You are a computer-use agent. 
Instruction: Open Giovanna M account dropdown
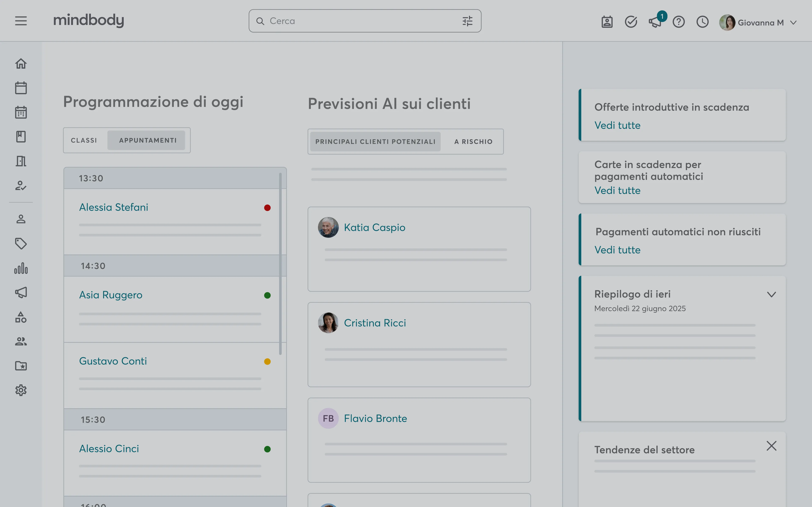click(x=793, y=22)
